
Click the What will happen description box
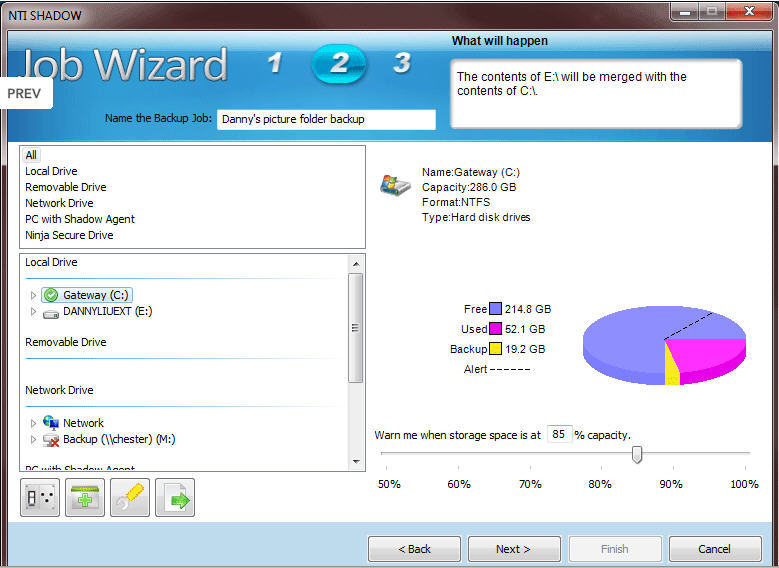coord(596,94)
